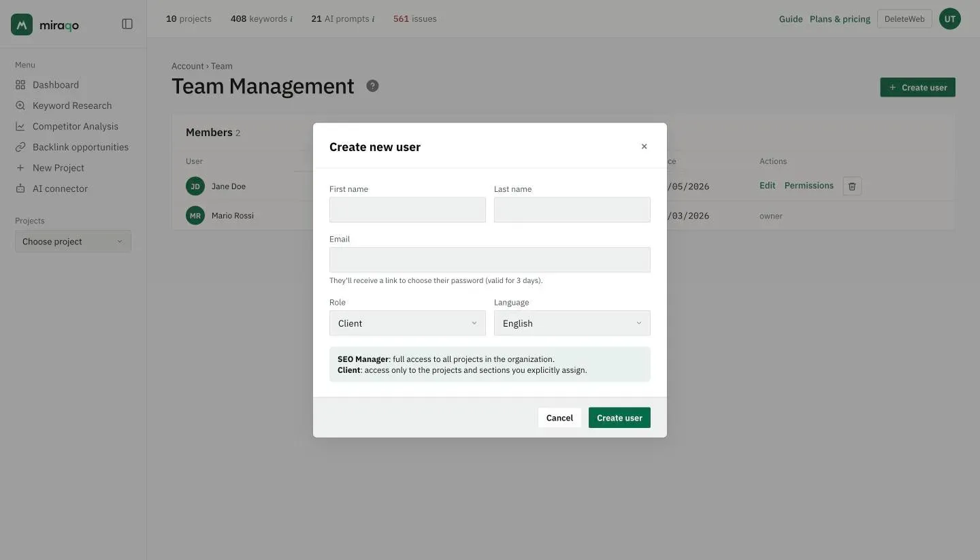Click the Last name input field

tap(572, 210)
